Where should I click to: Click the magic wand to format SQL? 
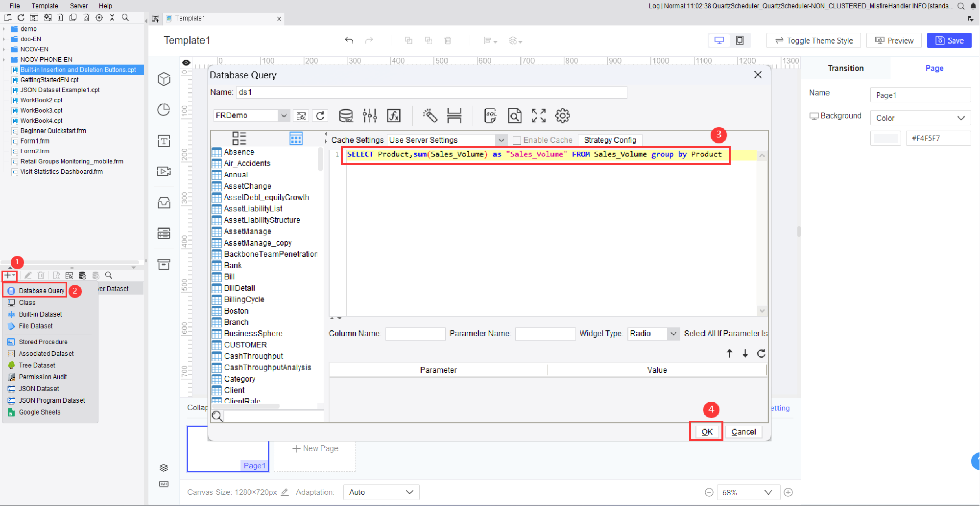point(430,115)
